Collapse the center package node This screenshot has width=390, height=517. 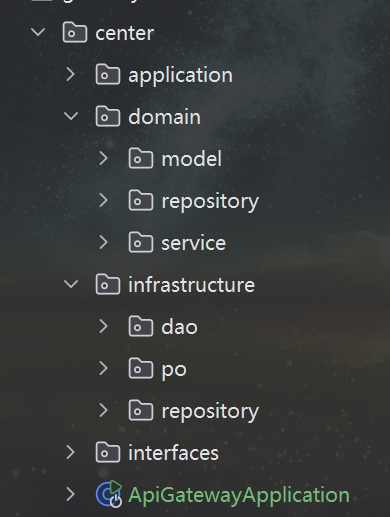coord(38,32)
